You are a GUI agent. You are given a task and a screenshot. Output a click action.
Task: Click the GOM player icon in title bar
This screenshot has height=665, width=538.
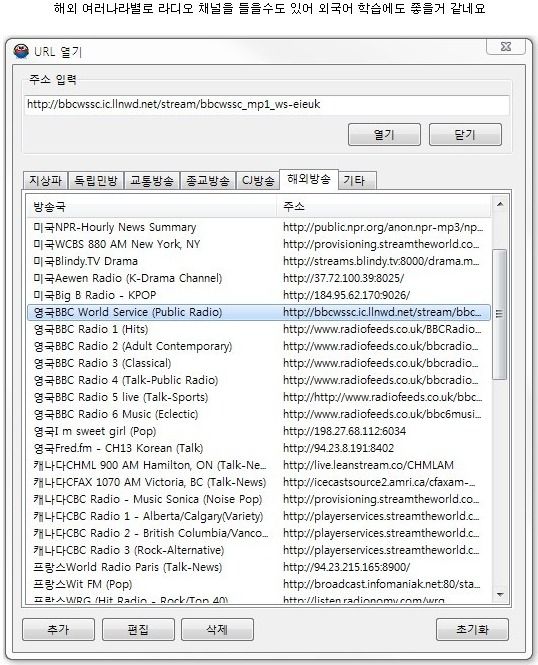coord(21,51)
